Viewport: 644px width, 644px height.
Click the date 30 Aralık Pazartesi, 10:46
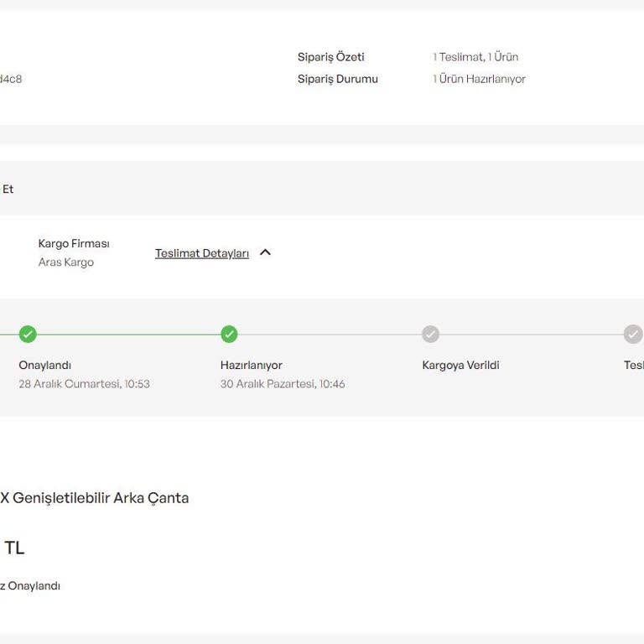283,383
